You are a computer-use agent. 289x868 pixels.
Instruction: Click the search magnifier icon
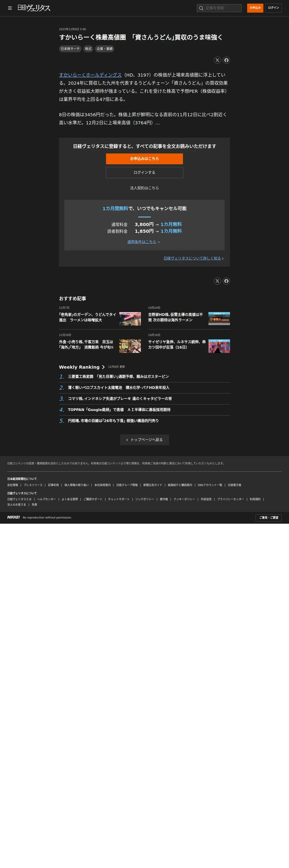coord(201,8)
